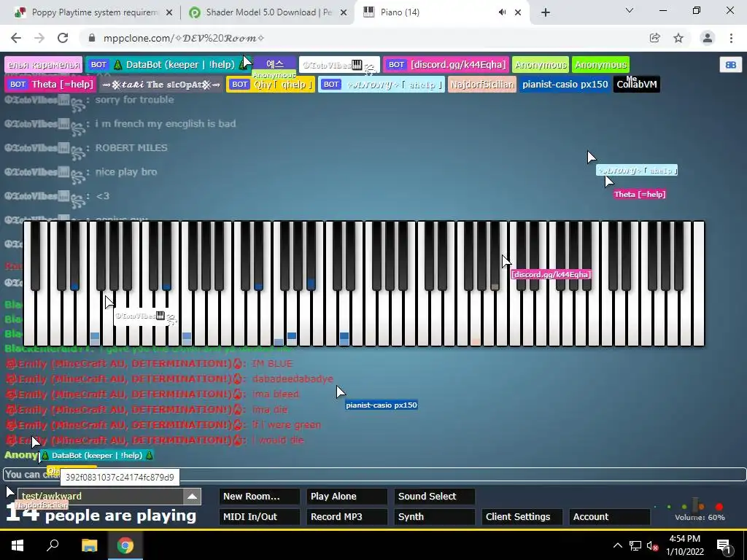Viewport: 747px width, 560px height.
Task: Click the address bar URL
Action: pyautogui.click(x=184, y=38)
